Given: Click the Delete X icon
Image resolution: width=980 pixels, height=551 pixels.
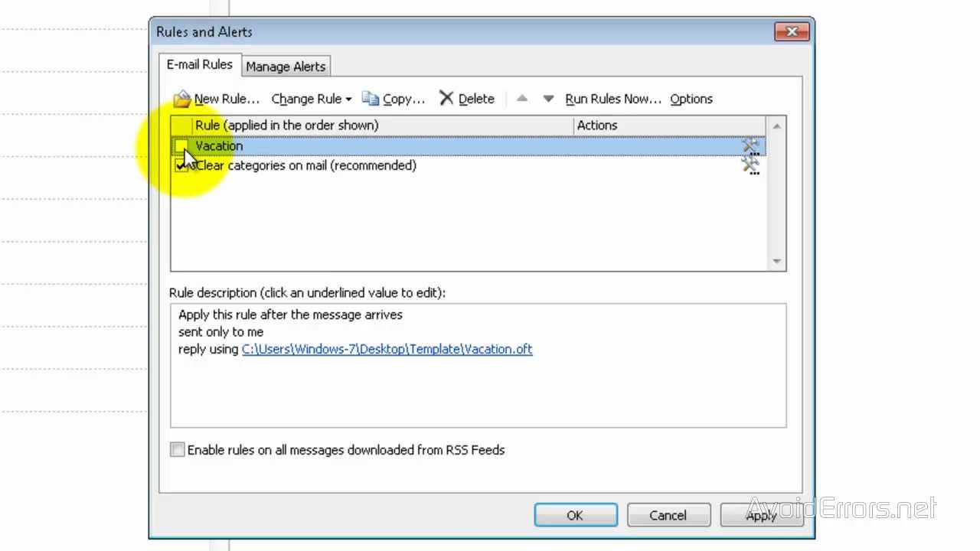Looking at the screenshot, I should click(446, 98).
